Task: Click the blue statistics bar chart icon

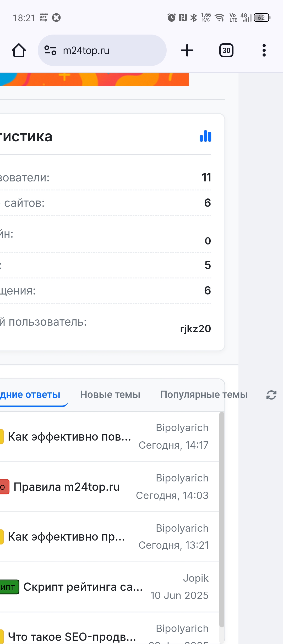Action: [205, 136]
